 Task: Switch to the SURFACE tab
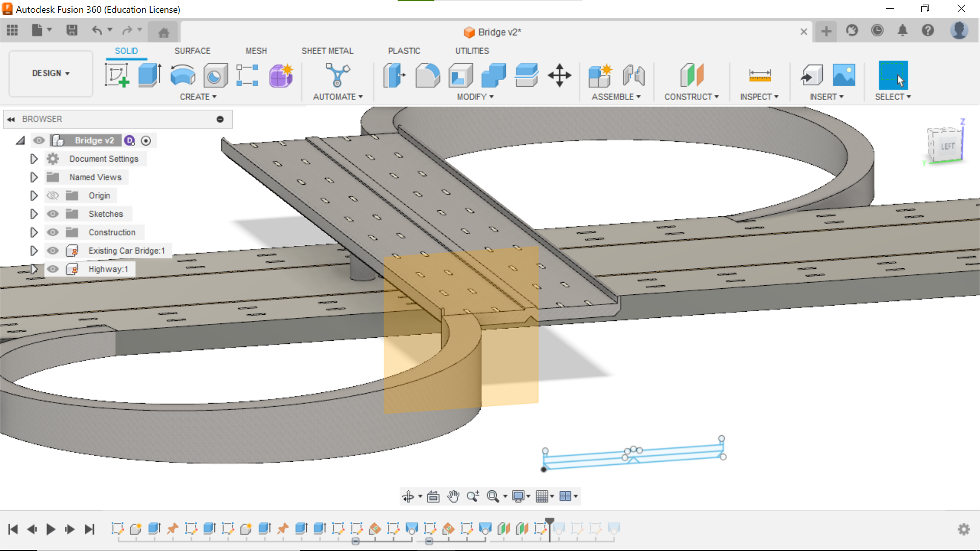point(192,51)
